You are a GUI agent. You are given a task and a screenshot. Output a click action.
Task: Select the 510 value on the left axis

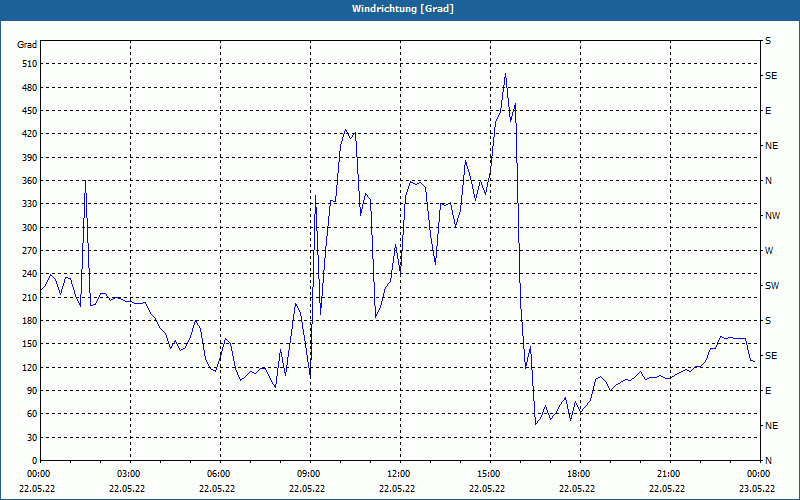coord(30,64)
